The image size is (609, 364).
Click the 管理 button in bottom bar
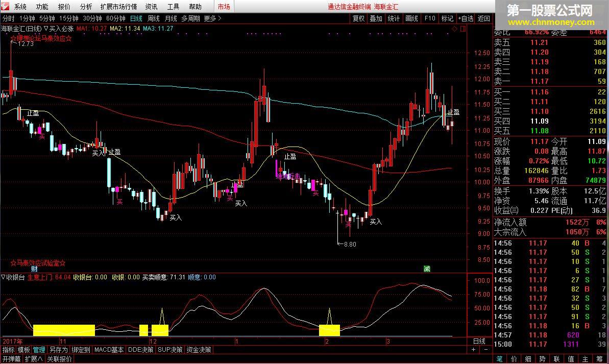pos(39,350)
